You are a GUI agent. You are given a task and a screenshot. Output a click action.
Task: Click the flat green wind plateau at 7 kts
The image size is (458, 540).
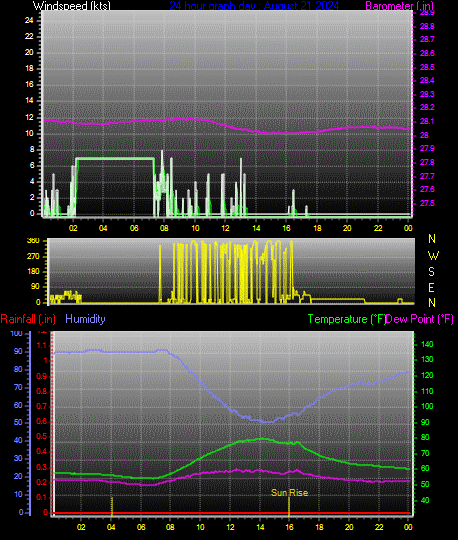115,159
